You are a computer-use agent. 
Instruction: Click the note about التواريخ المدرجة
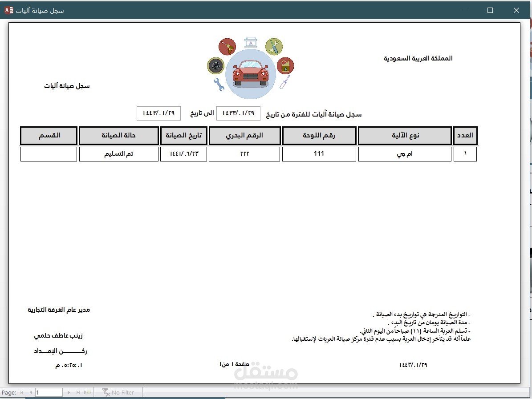422,314
